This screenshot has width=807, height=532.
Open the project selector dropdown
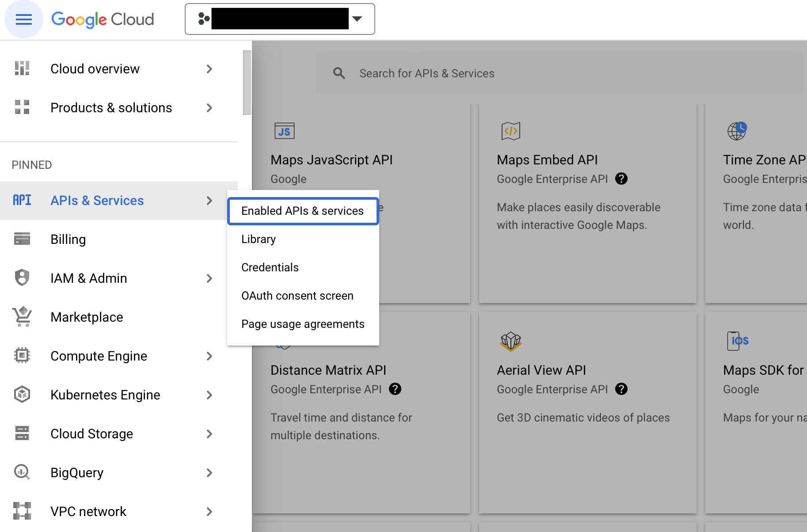(x=280, y=19)
